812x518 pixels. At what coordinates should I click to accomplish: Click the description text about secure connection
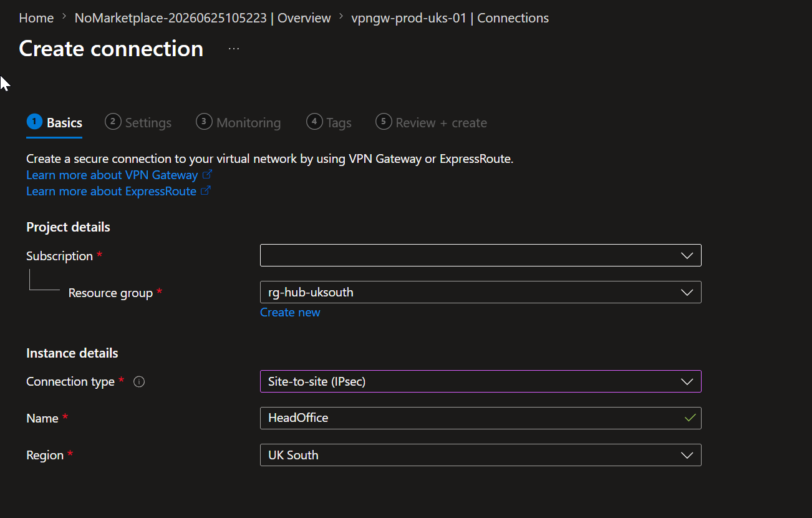[270, 159]
